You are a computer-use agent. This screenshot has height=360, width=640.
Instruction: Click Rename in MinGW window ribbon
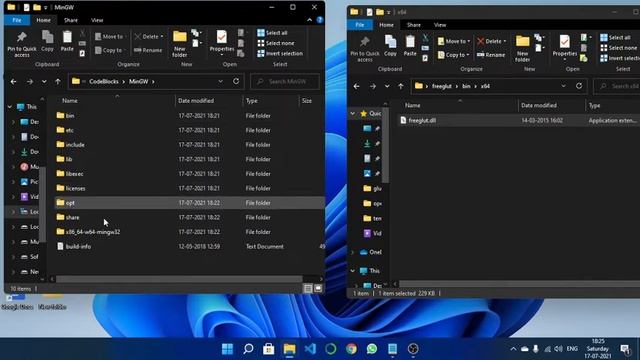tap(148, 50)
